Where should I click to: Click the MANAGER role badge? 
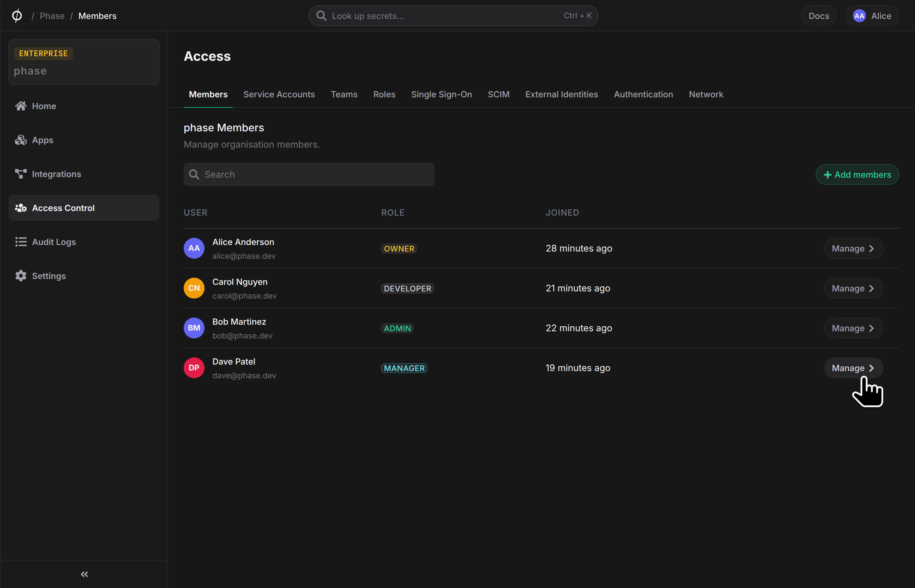point(404,368)
